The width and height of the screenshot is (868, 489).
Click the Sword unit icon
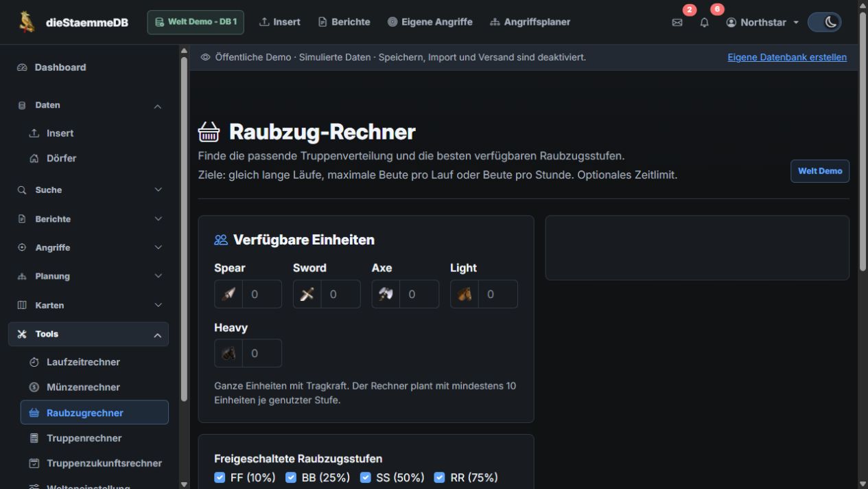point(307,294)
